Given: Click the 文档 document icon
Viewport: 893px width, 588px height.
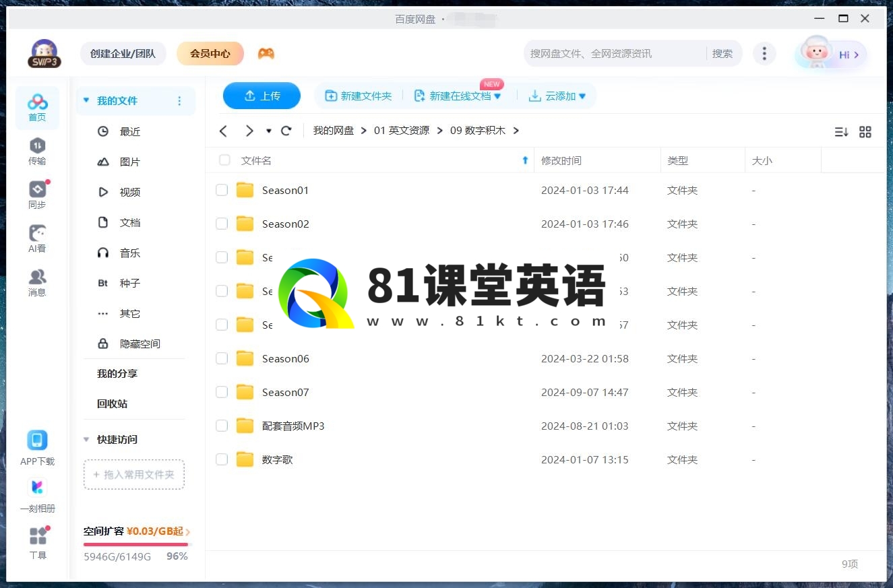Looking at the screenshot, I should coord(103,222).
